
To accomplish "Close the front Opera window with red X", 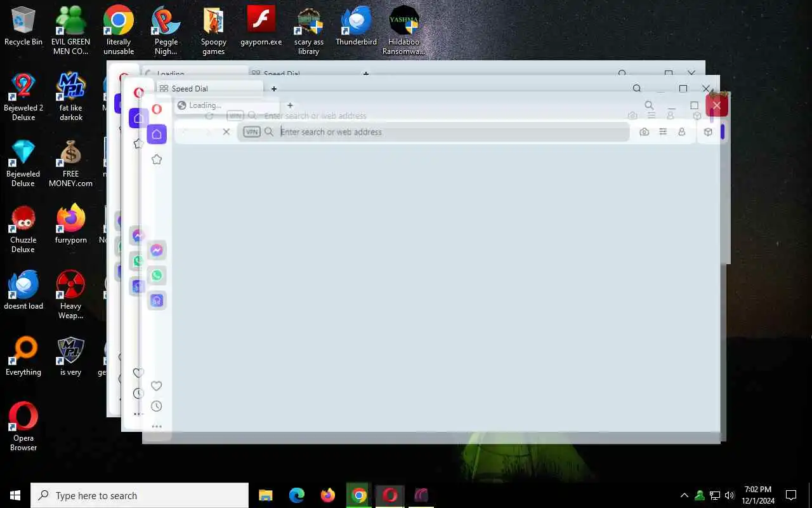I will pos(717,105).
